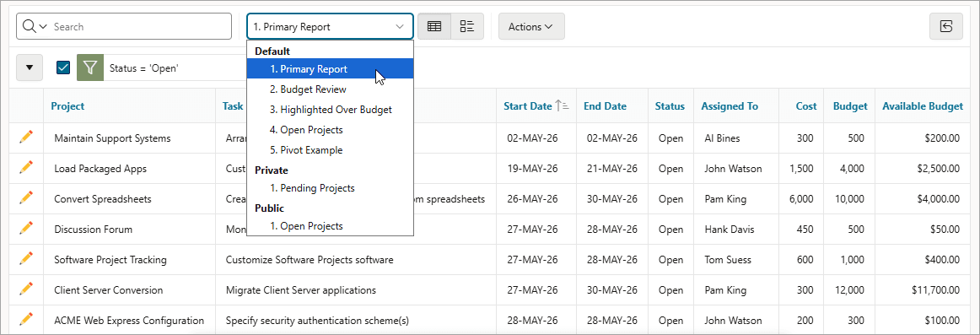Click the $11,700.00 available budget value
Viewport: 980px width, 335px height.
(935, 290)
